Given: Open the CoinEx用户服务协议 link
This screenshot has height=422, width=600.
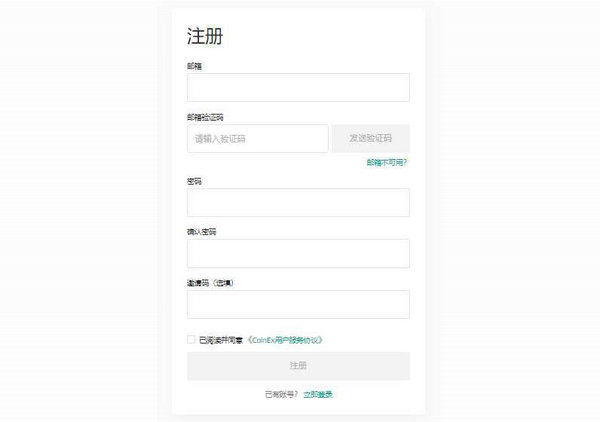Looking at the screenshot, I should coord(285,340).
